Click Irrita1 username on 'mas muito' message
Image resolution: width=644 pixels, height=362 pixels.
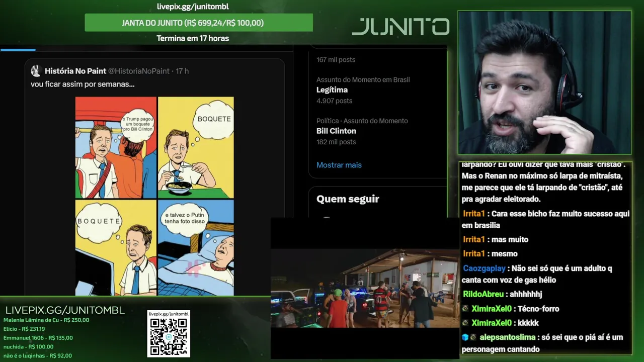[473, 239]
